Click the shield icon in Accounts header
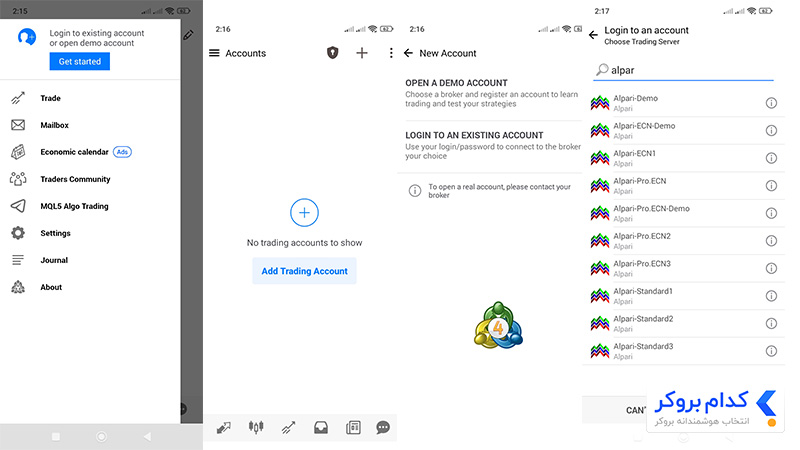 (333, 53)
